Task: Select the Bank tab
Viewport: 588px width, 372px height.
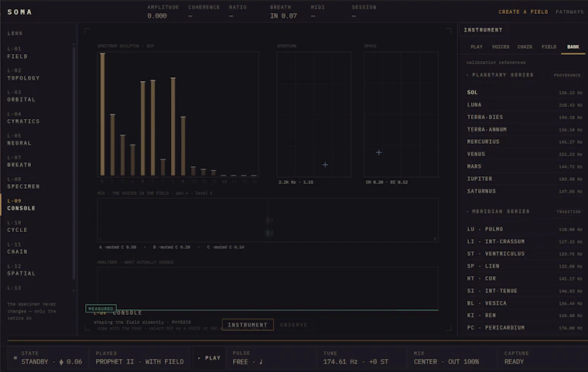Action: [573, 47]
